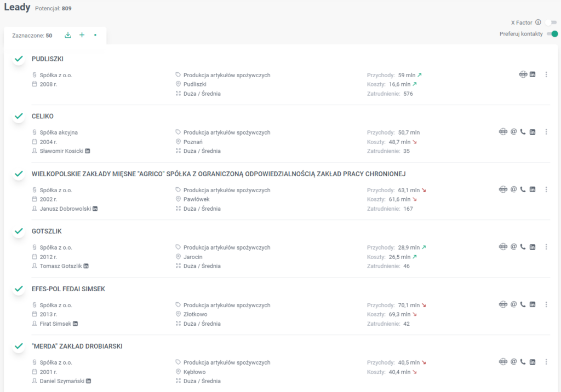This screenshot has width=561, height=392.
Task: Enable the X Factor toggle
Action: coord(551,22)
